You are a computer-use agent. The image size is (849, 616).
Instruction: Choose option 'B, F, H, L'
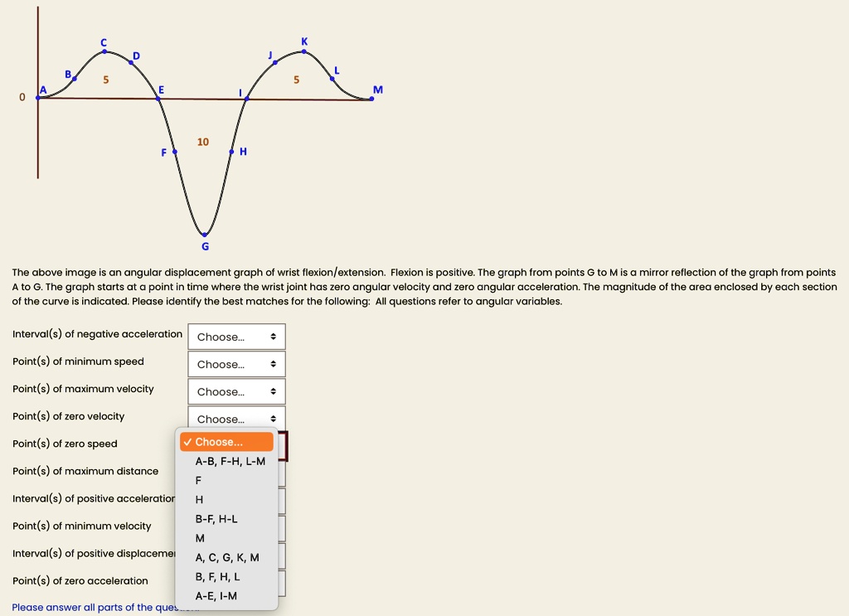click(x=226, y=576)
